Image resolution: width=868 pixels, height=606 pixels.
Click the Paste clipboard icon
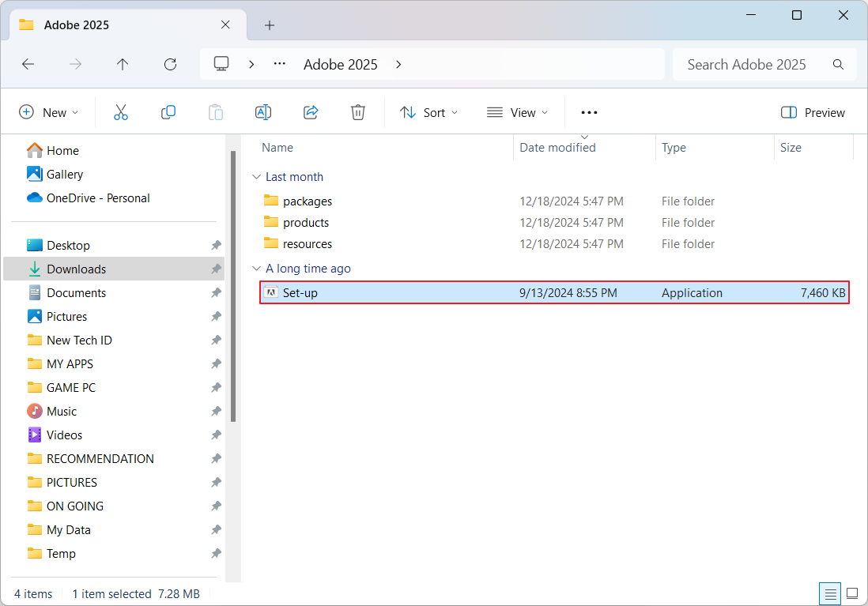pos(215,112)
